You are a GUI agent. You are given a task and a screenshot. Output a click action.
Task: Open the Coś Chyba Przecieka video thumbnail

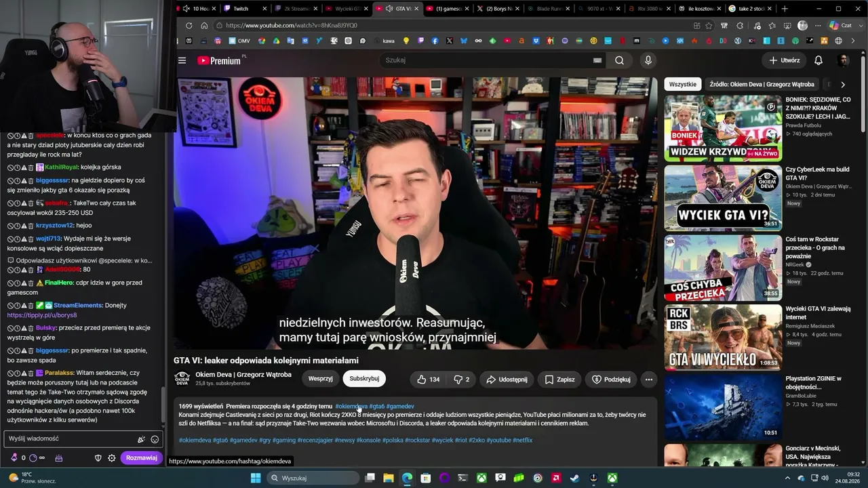(723, 268)
